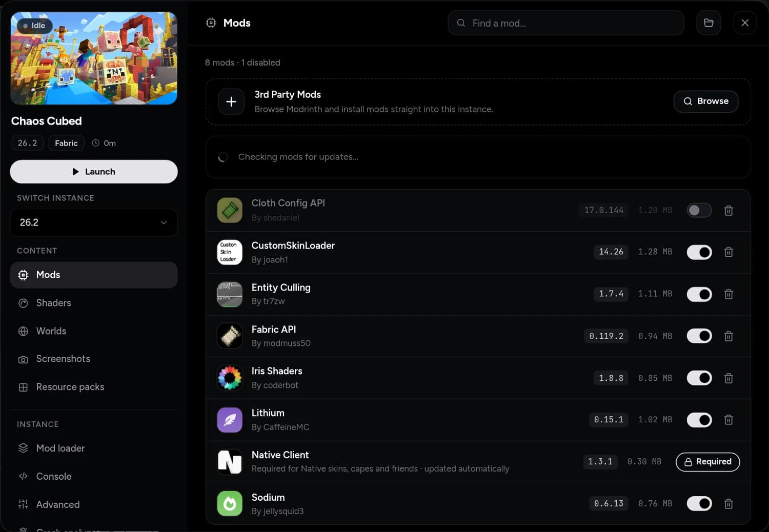Screen dimensions: 769x532
Task: Click the plus icon for 3rd Party Mods
Action: tap(231, 101)
